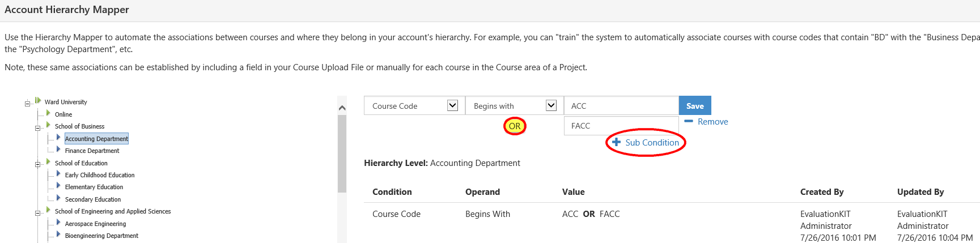Click the green arrow icon next to Online
The height and width of the screenshot is (243, 980).
[x=49, y=113]
